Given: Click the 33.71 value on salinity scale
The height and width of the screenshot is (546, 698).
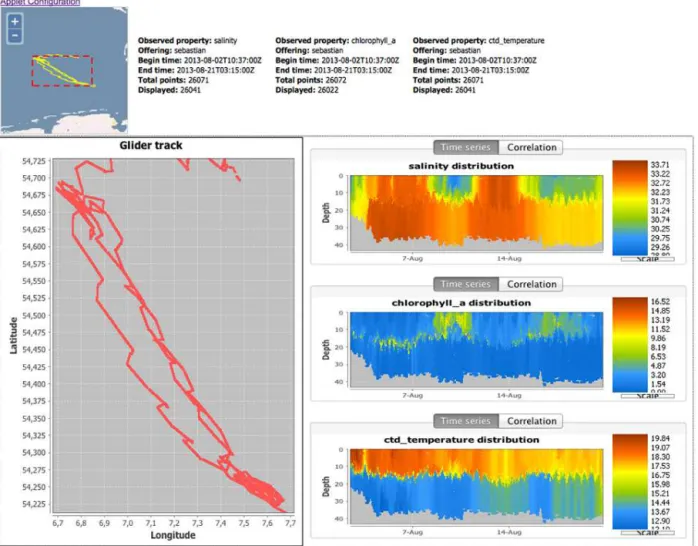Looking at the screenshot, I should point(660,165).
